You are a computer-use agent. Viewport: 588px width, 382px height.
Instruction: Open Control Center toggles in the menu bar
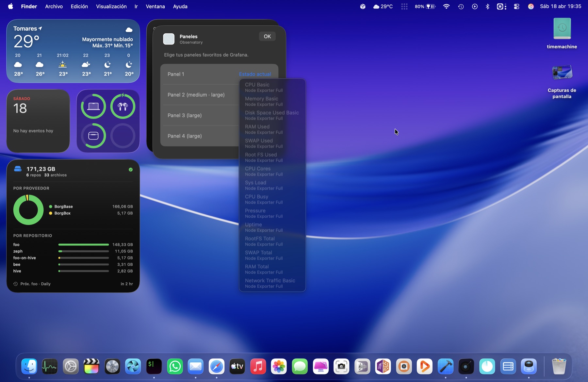[516, 6]
